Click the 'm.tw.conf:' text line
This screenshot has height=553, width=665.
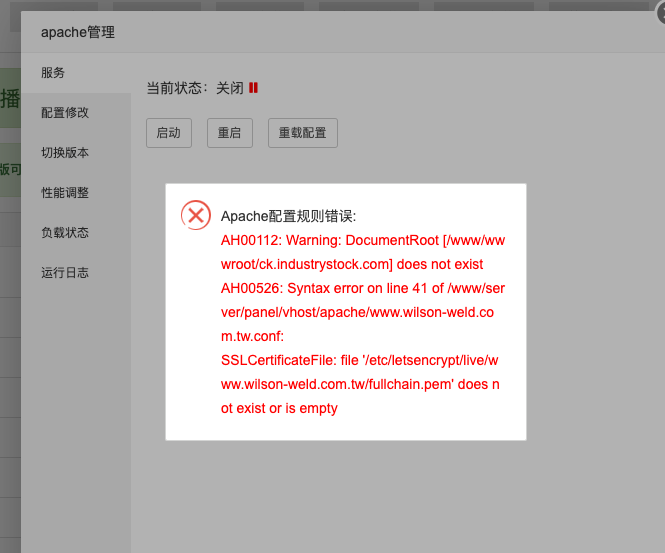[252, 336]
